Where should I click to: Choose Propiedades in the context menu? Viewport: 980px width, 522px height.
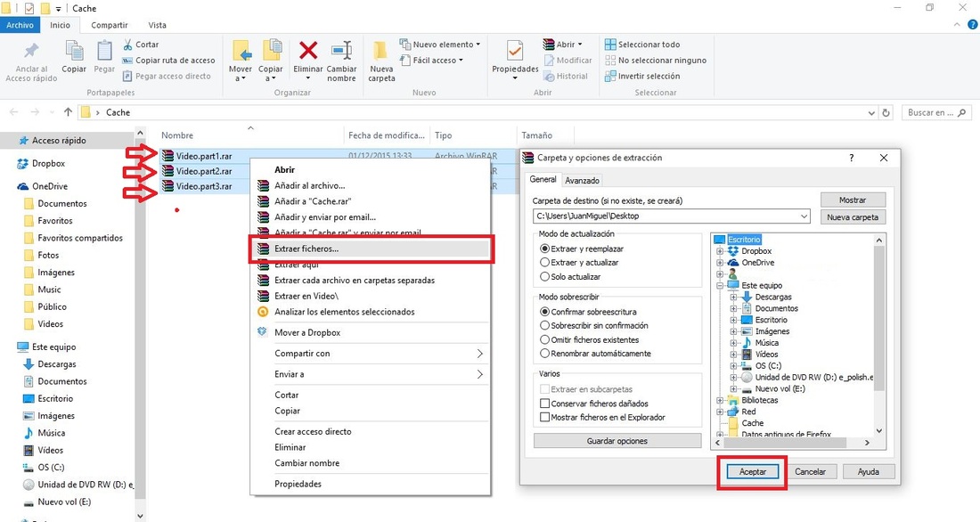372,484
